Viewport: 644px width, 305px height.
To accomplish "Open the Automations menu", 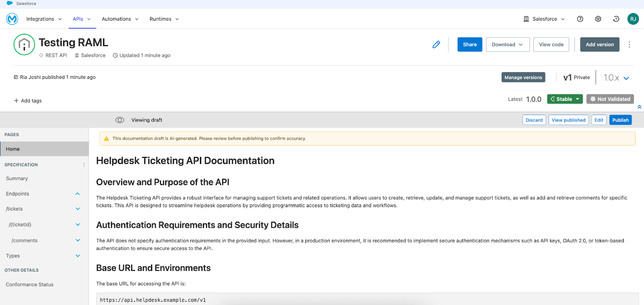I will (x=120, y=19).
